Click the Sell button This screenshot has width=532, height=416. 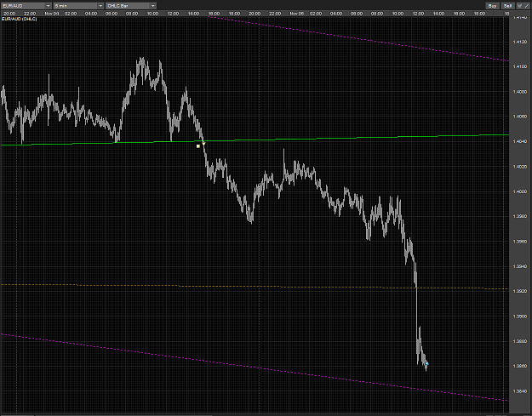pyautogui.click(x=507, y=6)
